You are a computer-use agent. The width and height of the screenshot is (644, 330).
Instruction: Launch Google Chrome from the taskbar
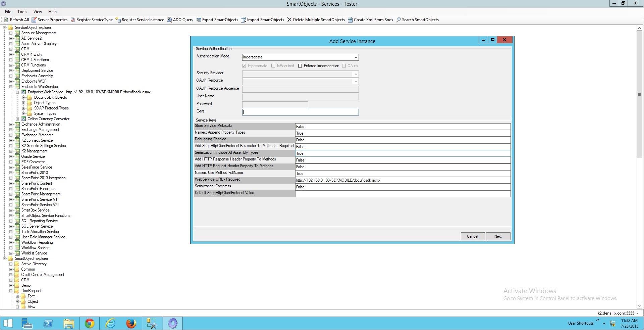pos(89,323)
